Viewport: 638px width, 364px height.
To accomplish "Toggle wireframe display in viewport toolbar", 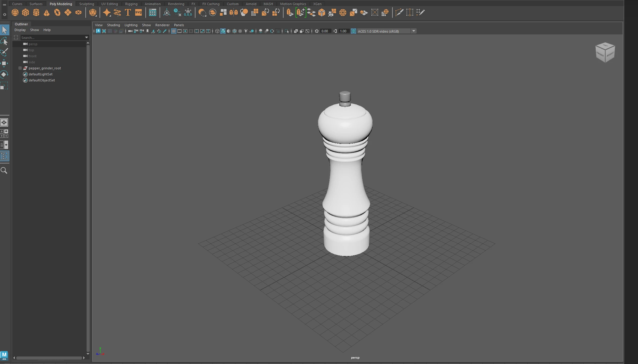I will [x=217, y=31].
